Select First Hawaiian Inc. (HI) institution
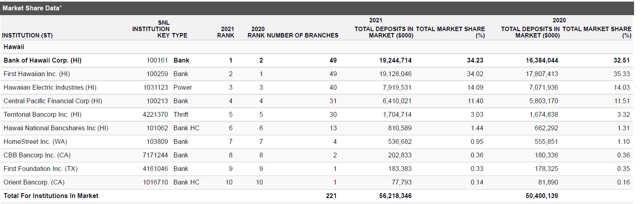Image resolution: width=644 pixels, height=204 pixels. [x=37, y=74]
